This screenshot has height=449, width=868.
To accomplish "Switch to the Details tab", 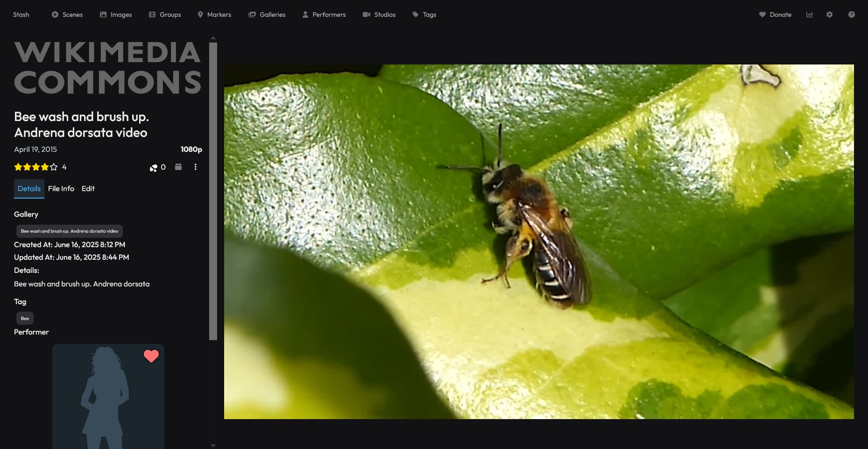I will click(29, 188).
